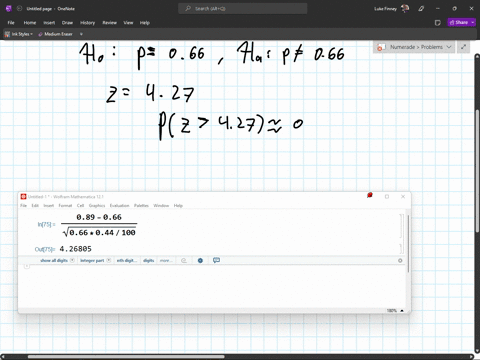The image size is (480, 360).
Task: Click the Wolfram Alpha query icon in suggestions bar
Action: coord(184,260)
